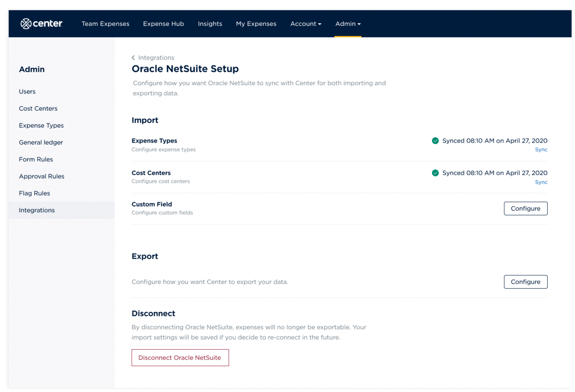Image resolution: width=575 pixels, height=392 pixels.
Task: Open General ledger in the sidebar
Action: [x=41, y=142]
